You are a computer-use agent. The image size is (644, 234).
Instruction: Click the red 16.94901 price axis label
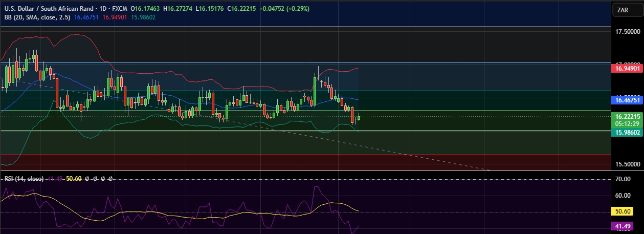tap(627, 68)
